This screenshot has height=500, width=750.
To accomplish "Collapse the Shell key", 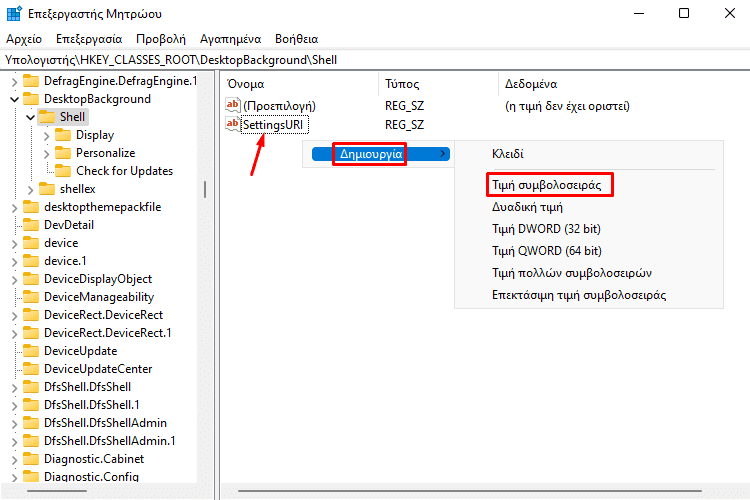I will click(31, 117).
